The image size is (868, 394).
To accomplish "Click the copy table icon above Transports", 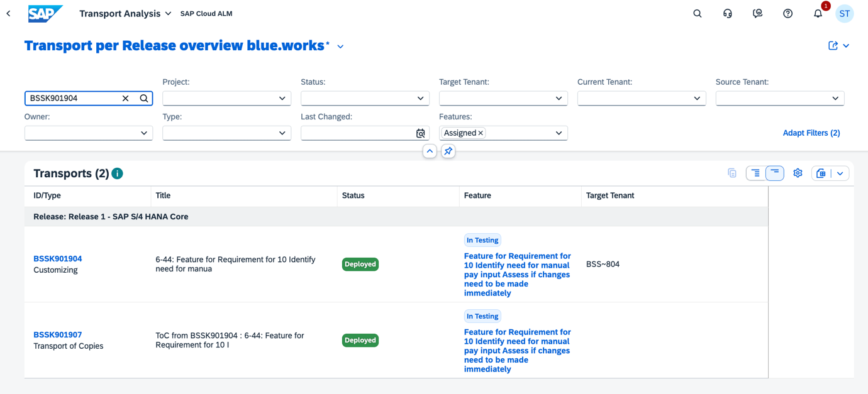I will click(x=732, y=172).
